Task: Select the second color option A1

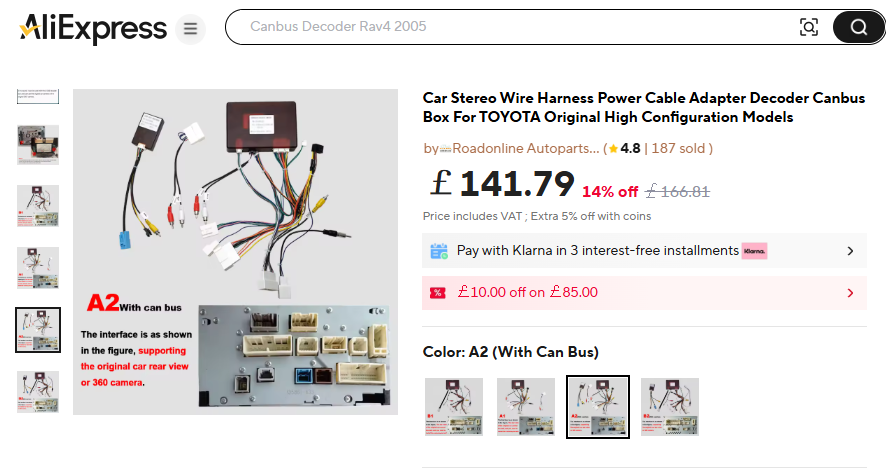Action: point(525,407)
